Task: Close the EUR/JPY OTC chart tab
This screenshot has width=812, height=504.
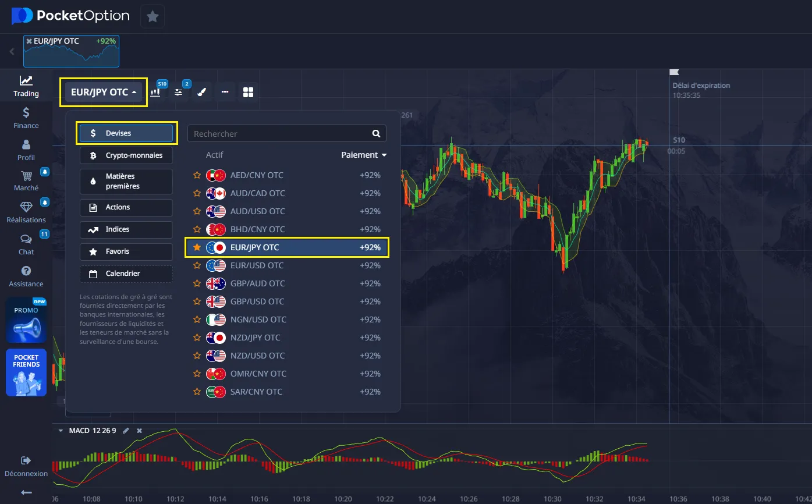Action: coord(29,41)
